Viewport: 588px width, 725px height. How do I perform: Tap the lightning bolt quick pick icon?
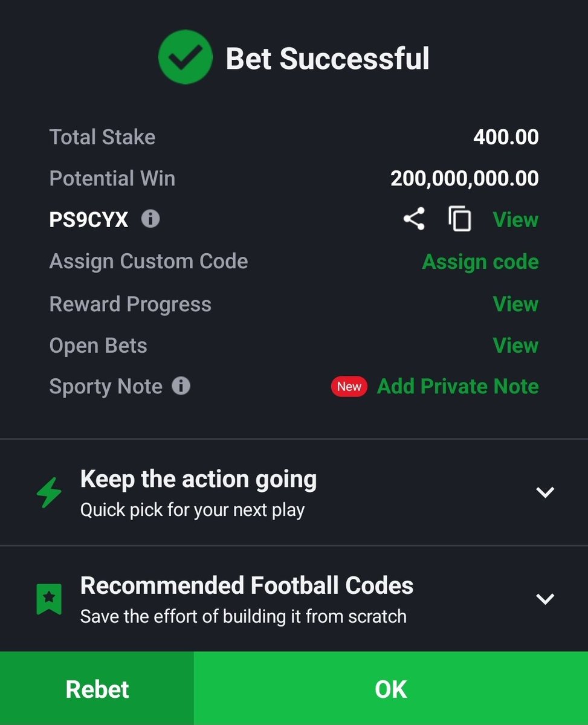pyautogui.click(x=49, y=492)
